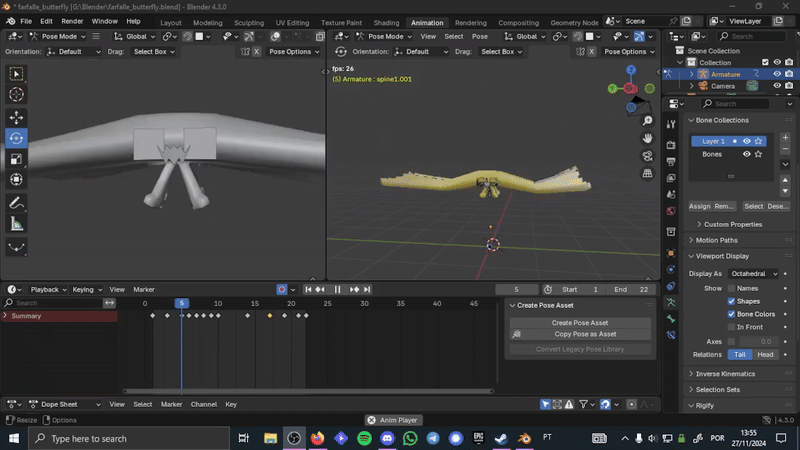This screenshot has height=450, width=800.
Task: Click the pan view hand icon
Action: (x=648, y=137)
